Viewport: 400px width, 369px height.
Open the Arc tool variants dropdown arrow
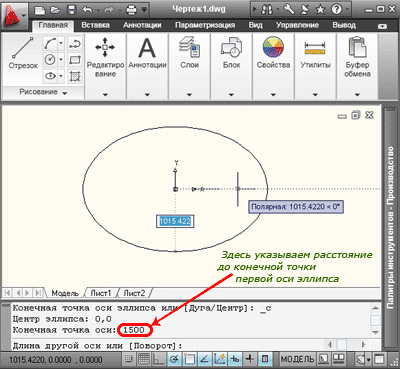click(61, 43)
